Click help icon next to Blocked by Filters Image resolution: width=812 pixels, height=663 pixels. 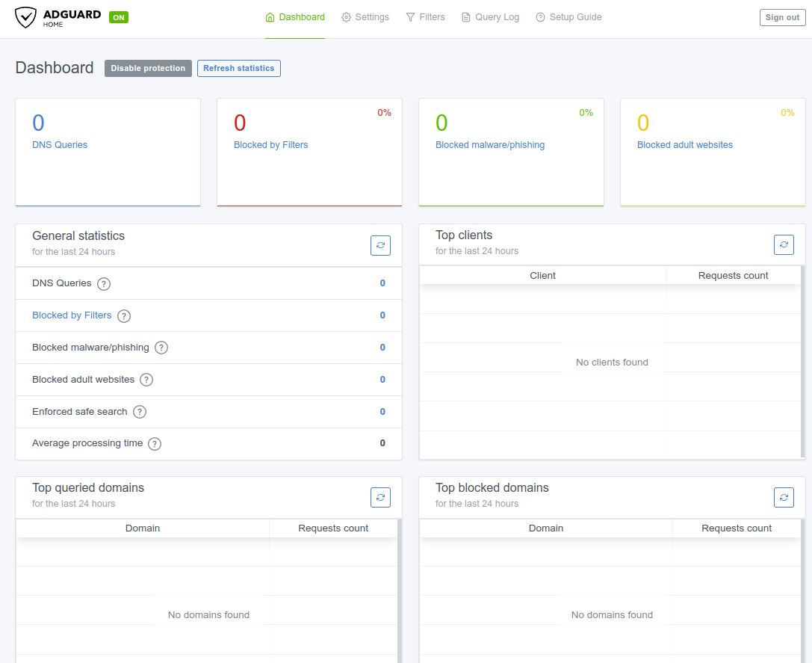124,316
